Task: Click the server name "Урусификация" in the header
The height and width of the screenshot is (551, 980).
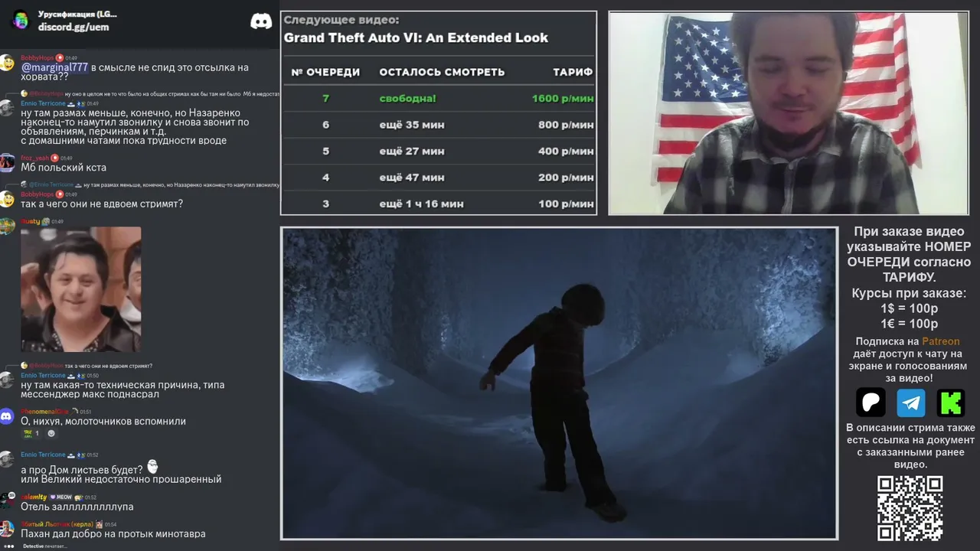Action: [77, 15]
